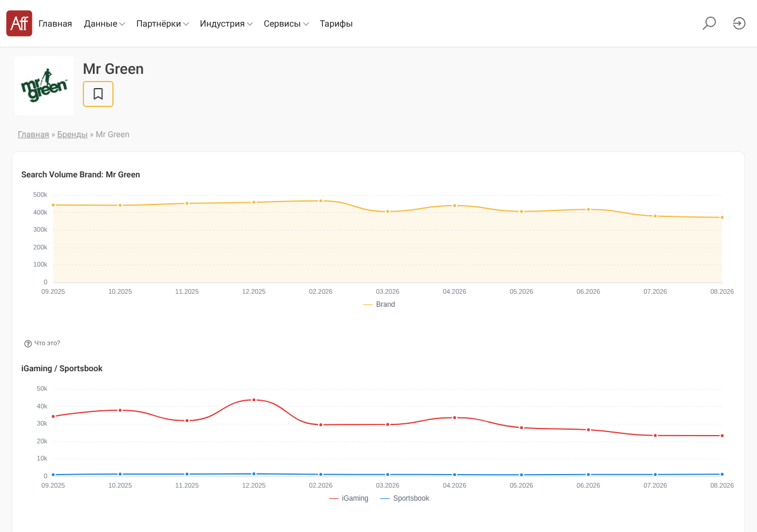Click the Aff site logo

(19, 23)
